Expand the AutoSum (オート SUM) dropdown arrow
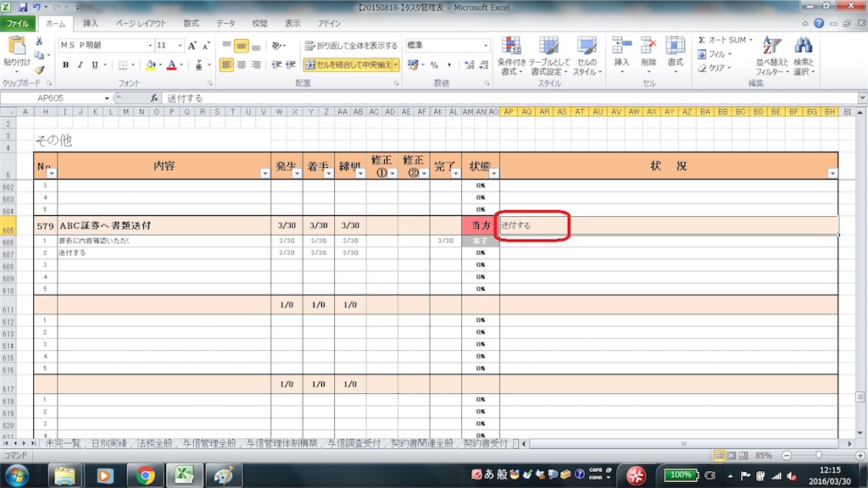 pyautogui.click(x=751, y=41)
